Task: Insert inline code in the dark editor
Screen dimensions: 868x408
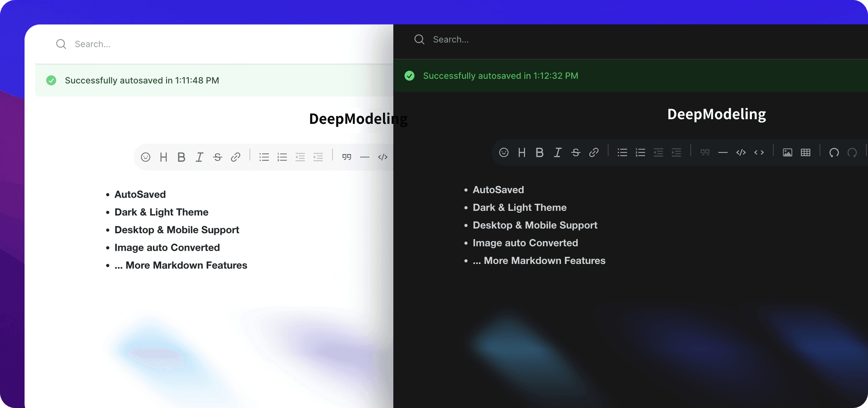Action: click(759, 152)
